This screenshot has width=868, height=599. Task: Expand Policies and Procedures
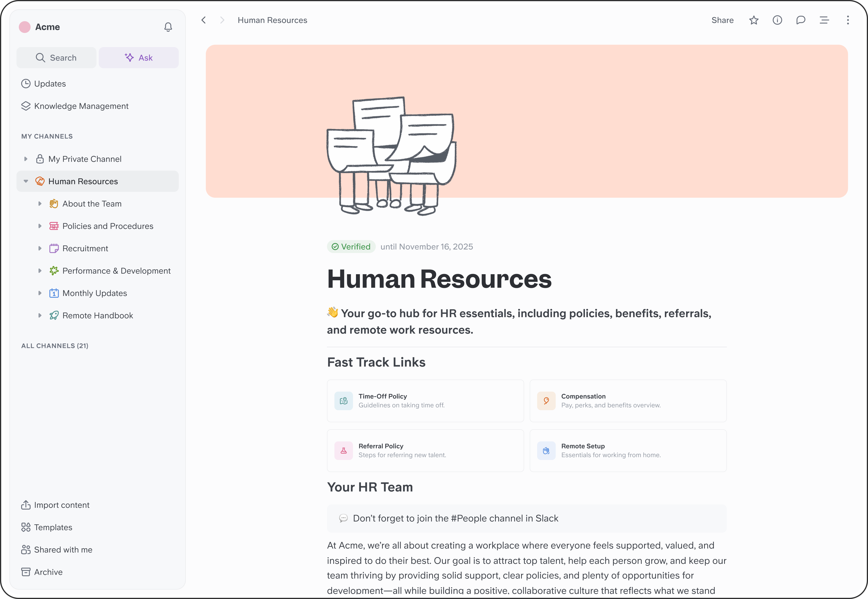[40, 226]
